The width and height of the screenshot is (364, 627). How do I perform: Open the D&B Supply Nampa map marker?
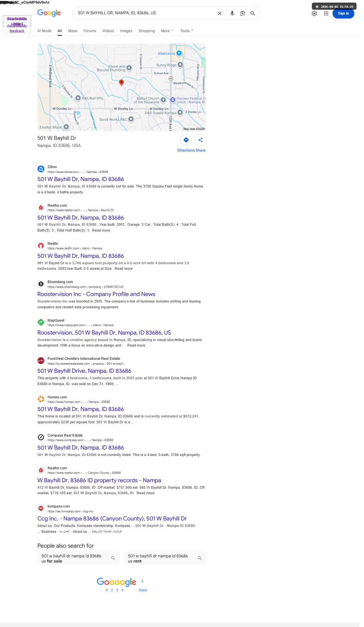coord(180,113)
